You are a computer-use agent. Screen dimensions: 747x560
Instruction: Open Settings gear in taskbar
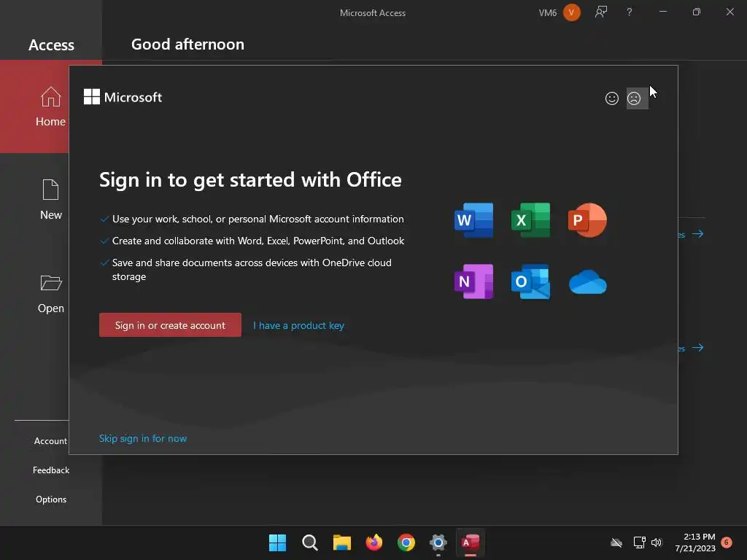(438, 542)
